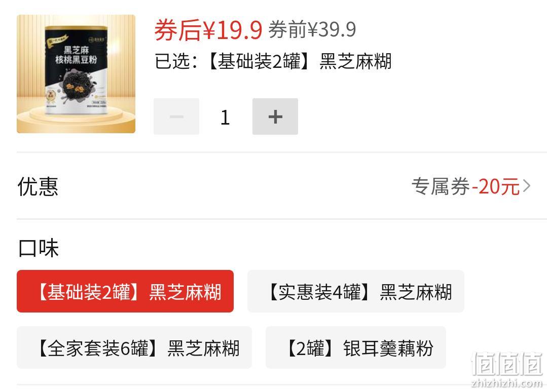
Task: Click the 券后¥19.9 price text
Action: 208,30
